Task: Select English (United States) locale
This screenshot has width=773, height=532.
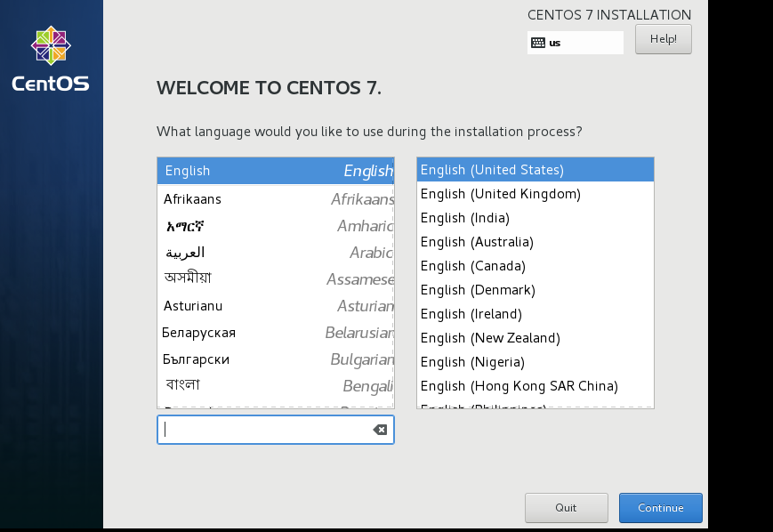Action: (x=535, y=170)
